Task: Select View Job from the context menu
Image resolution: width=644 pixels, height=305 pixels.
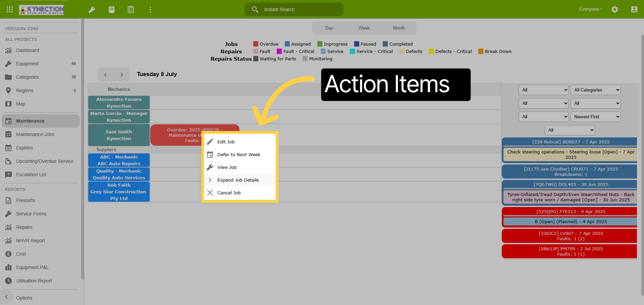Action: tap(240, 167)
